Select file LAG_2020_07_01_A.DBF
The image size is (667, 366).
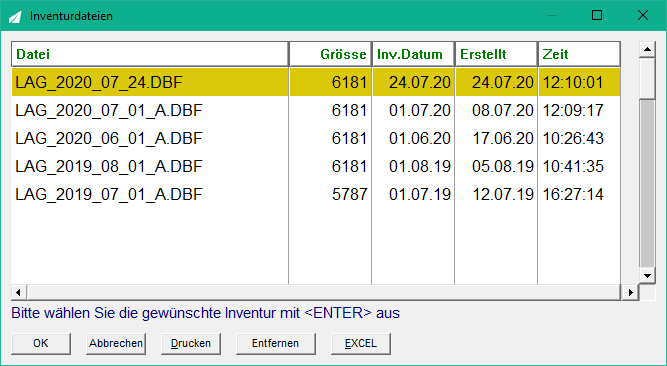[109, 110]
